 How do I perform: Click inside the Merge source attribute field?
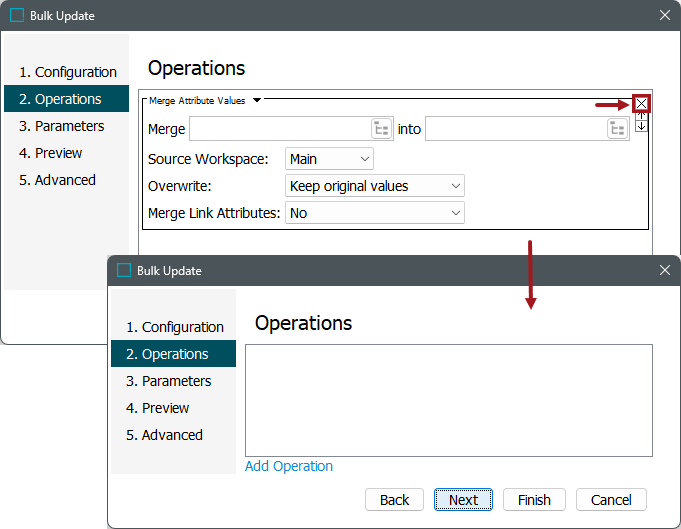tap(279, 128)
